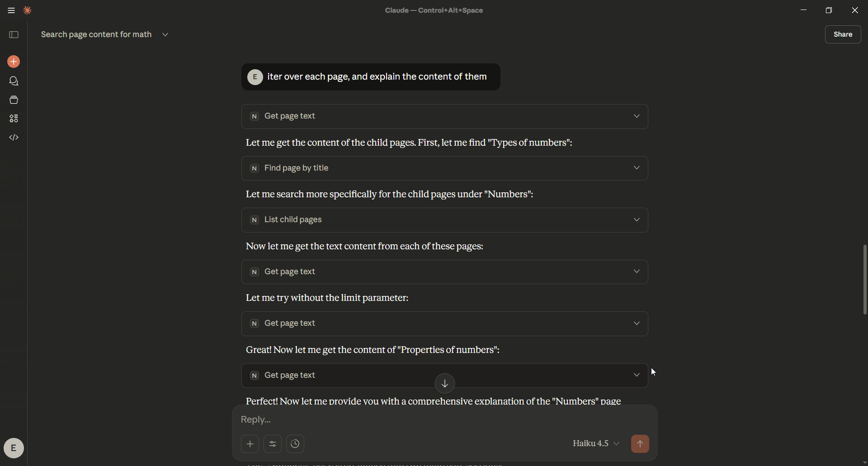Open chat title 'Search page content' dropdown
868x466 pixels.
click(x=165, y=35)
